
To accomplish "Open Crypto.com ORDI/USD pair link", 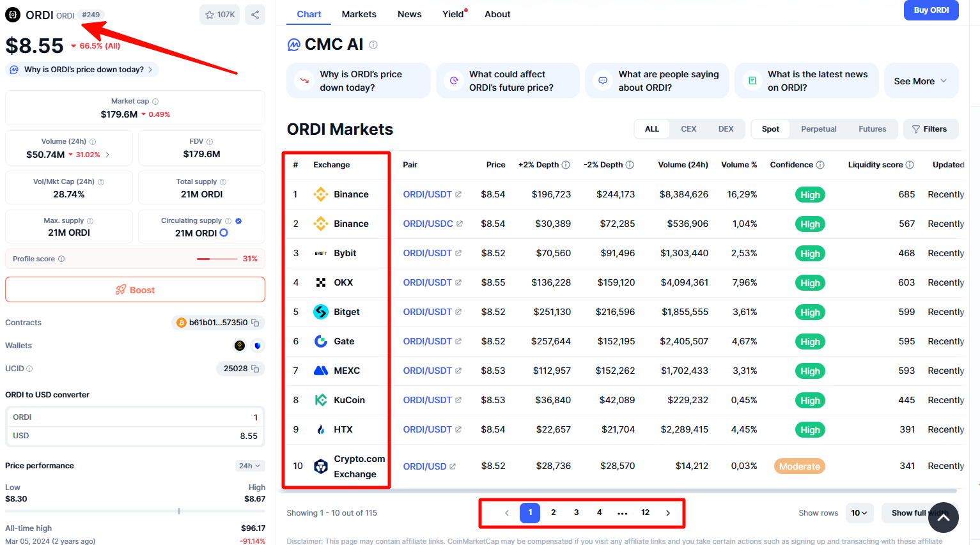I will [430, 466].
